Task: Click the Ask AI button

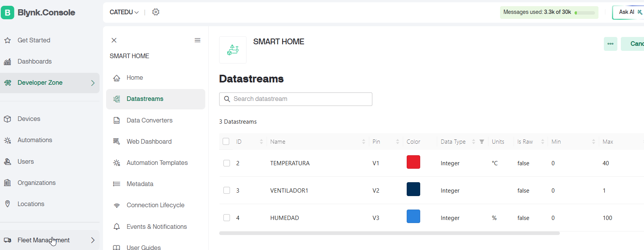Action: tap(629, 12)
